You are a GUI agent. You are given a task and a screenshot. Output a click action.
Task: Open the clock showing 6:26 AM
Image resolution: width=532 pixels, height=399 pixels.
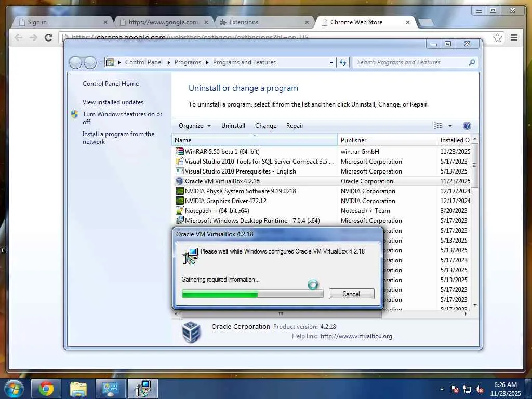tap(506, 389)
